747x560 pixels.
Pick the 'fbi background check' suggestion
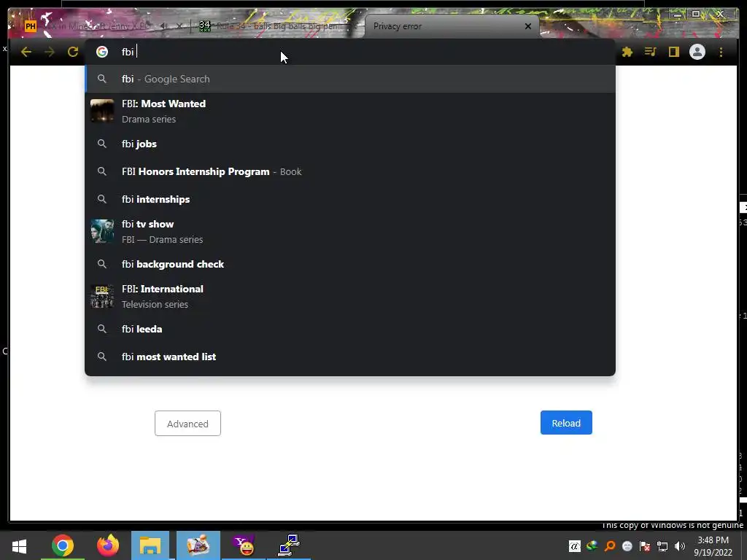[350, 264]
